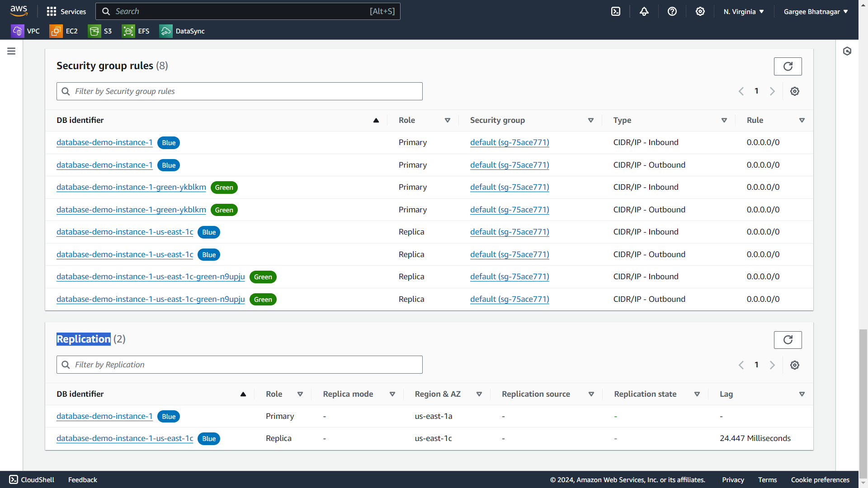Image resolution: width=868 pixels, height=488 pixels.
Task: Expand the N. Virginia region dropdown
Action: click(x=743, y=11)
